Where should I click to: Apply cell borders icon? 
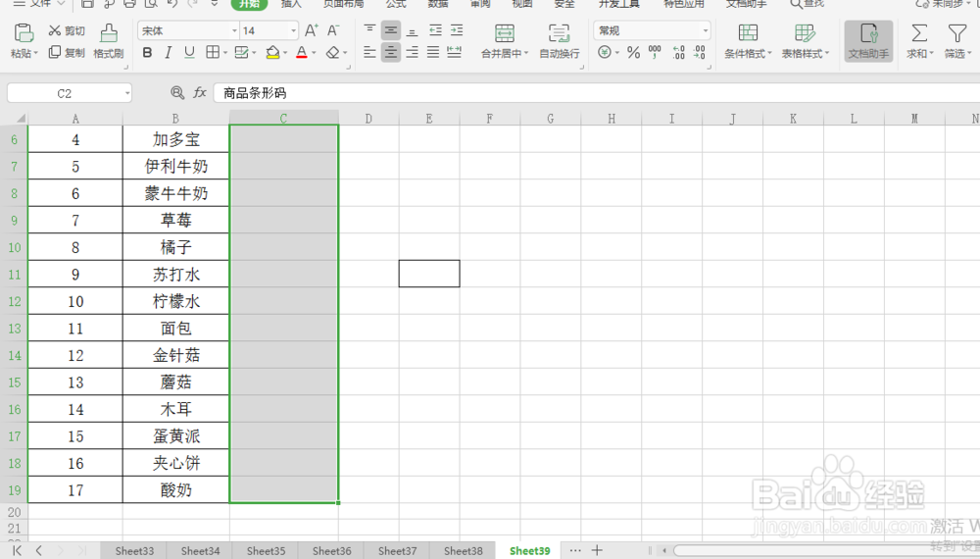click(213, 53)
